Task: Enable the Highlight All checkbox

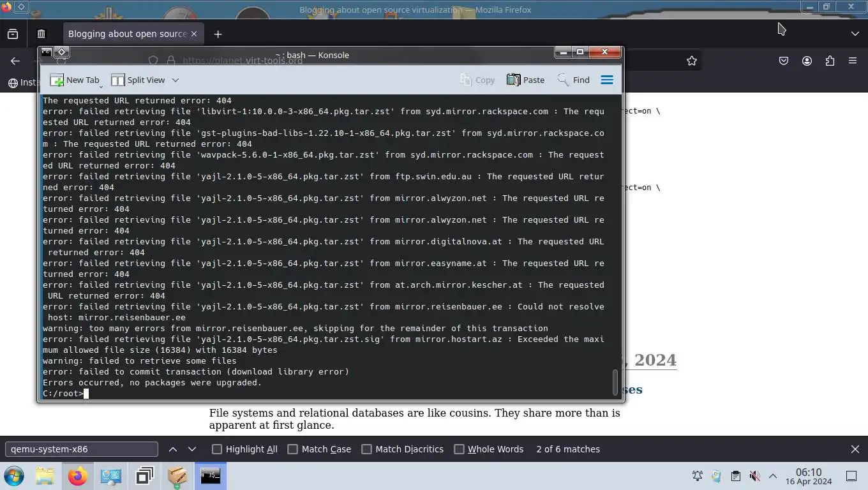Action: click(x=217, y=449)
